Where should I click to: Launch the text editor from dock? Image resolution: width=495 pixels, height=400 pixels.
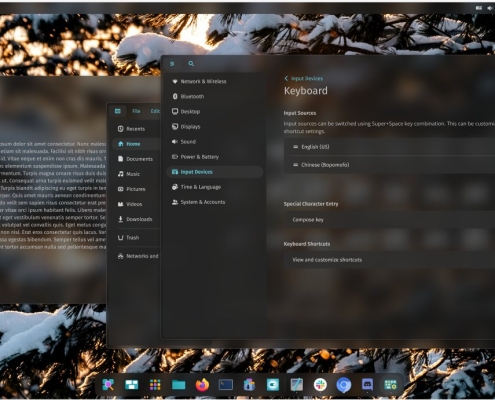[x=296, y=385]
